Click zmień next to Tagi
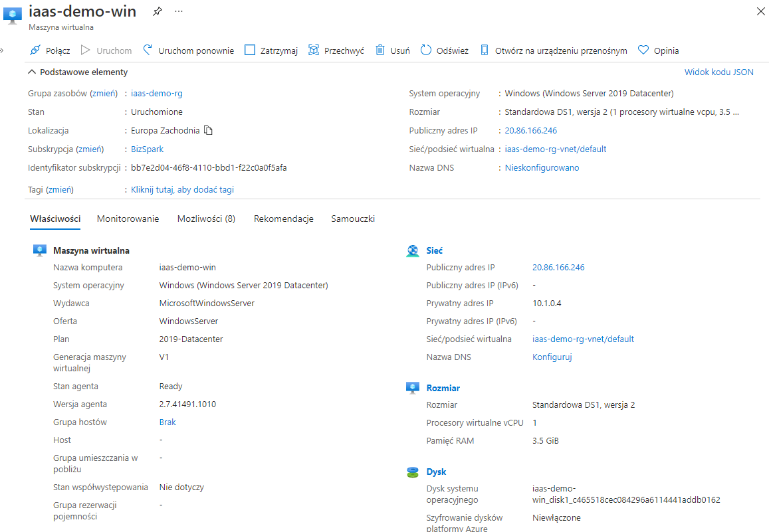This screenshot has width=769, height=532. click(x=60, y=189)
